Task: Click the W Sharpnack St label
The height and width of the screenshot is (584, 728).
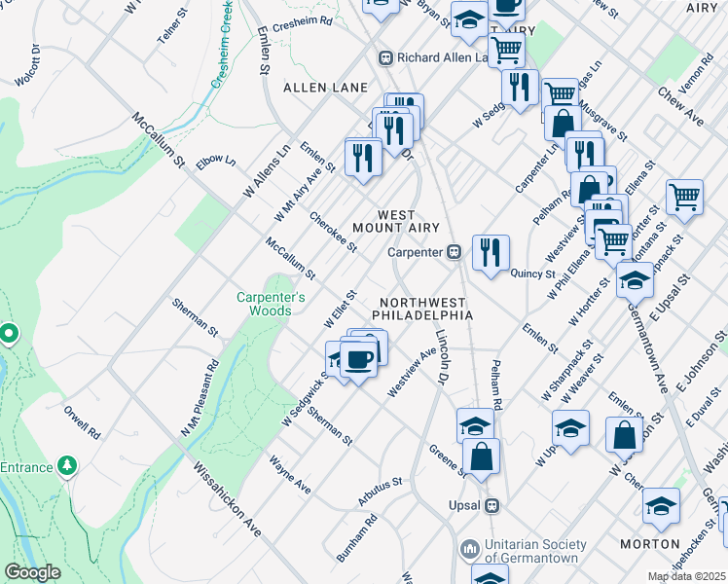Action: click(x=566, y=371)
